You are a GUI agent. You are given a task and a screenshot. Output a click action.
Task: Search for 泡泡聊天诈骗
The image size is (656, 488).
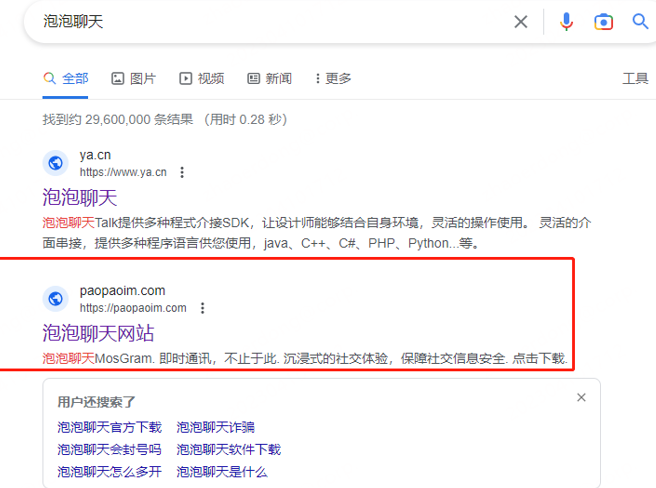pyautogui.click(x=215, y=427)
